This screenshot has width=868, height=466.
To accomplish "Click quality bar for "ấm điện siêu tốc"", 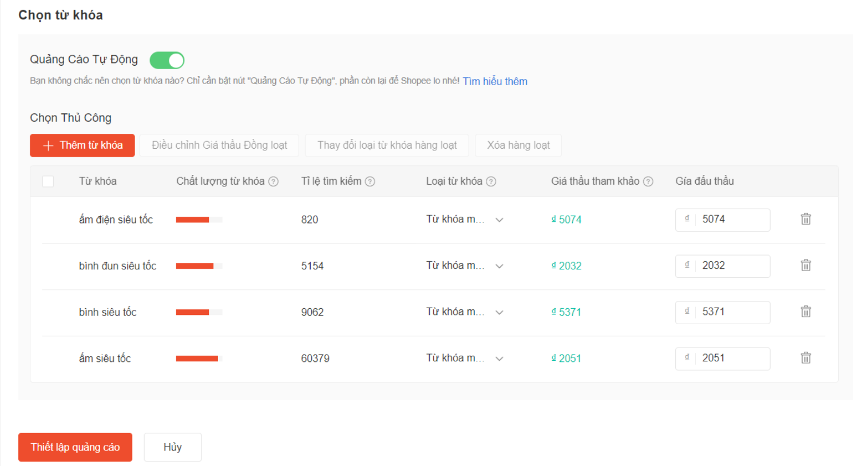I will tap(199, 220).
